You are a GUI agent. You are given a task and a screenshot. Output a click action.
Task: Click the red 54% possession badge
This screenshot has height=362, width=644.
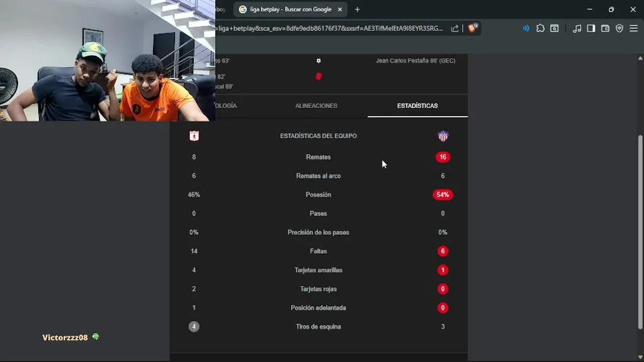[443, 195]
